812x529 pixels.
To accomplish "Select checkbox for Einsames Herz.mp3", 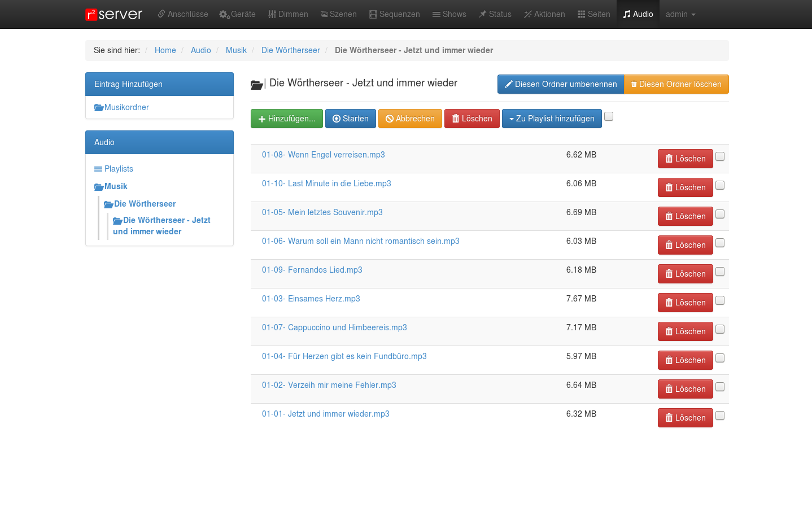I will coord(720,300).
